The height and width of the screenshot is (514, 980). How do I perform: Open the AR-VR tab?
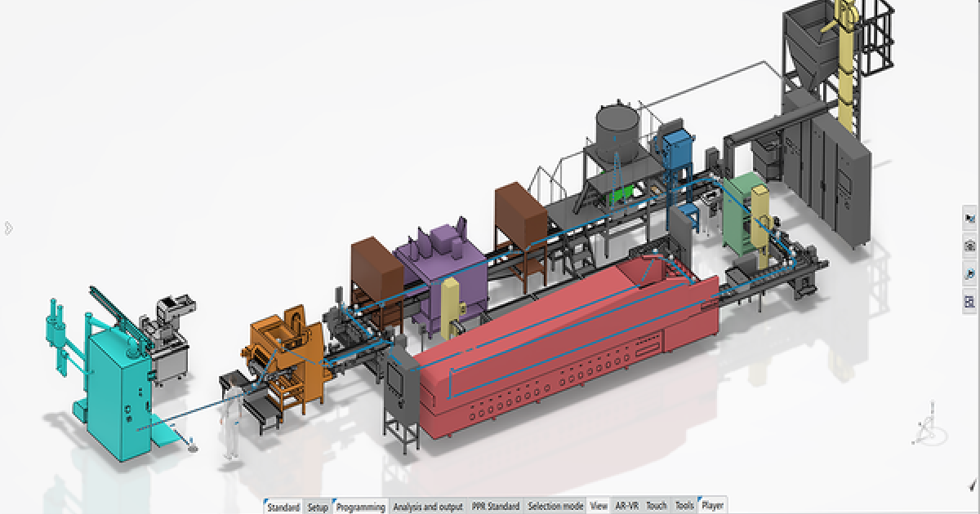click(x=628, y=506)
